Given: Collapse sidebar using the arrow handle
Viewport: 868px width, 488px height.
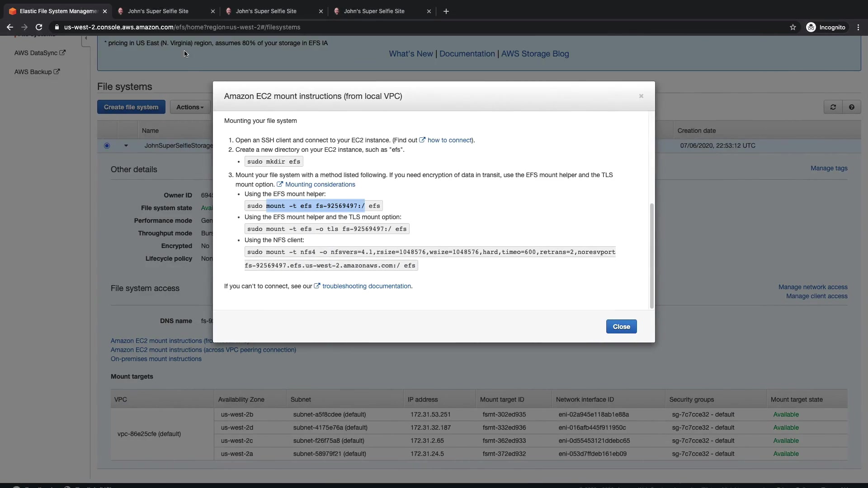Looking at the screenshot, I should pos(85,39).
